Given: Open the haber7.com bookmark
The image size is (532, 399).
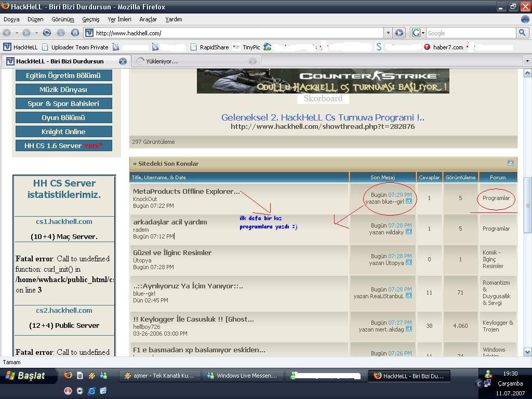Looking at the screenshot, I should 444,47.
